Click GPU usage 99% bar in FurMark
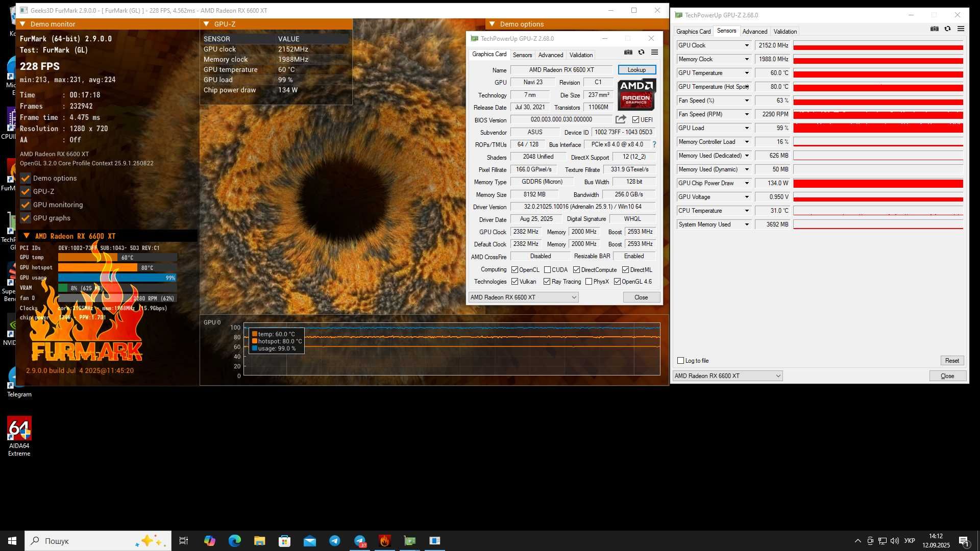Image resolution: width=980 pixels, height=551 pixels. (x=117, y=278)
